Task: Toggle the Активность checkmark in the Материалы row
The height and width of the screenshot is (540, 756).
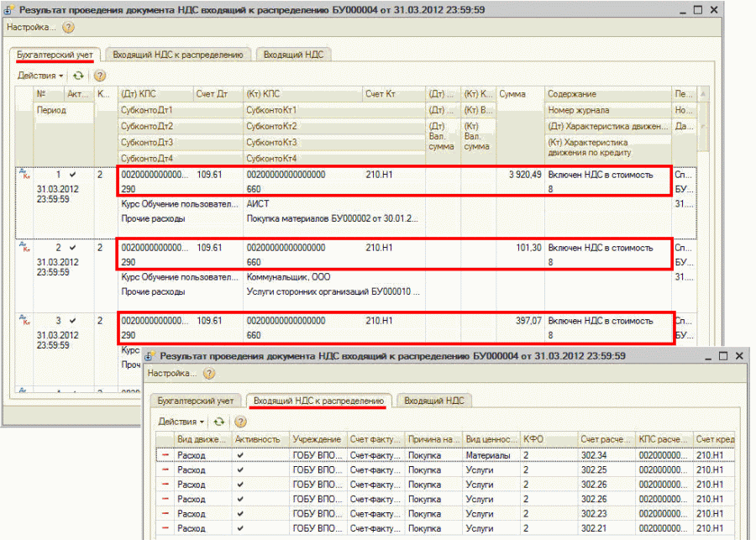Action: (241, 456)
